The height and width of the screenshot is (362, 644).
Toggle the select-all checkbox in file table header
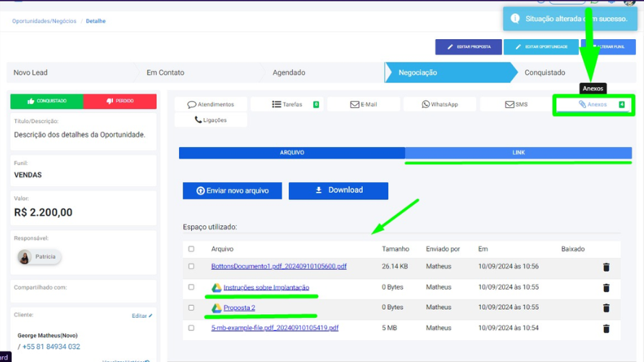(191, 249)
